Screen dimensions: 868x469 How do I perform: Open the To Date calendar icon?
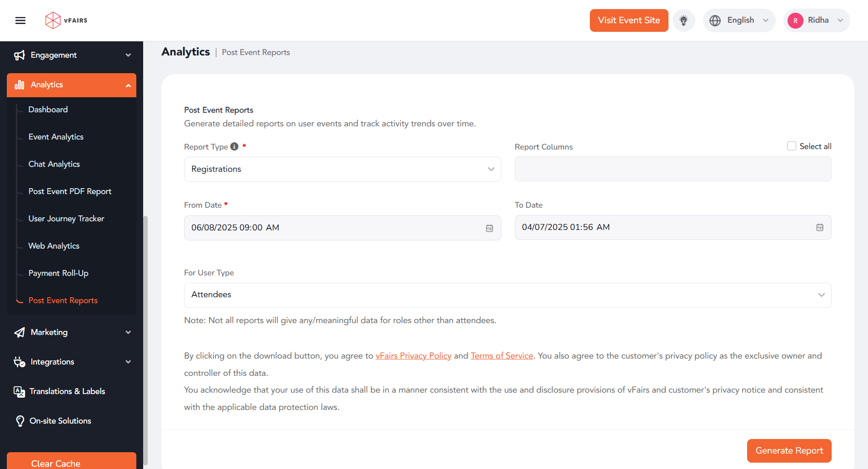point(820,227)
